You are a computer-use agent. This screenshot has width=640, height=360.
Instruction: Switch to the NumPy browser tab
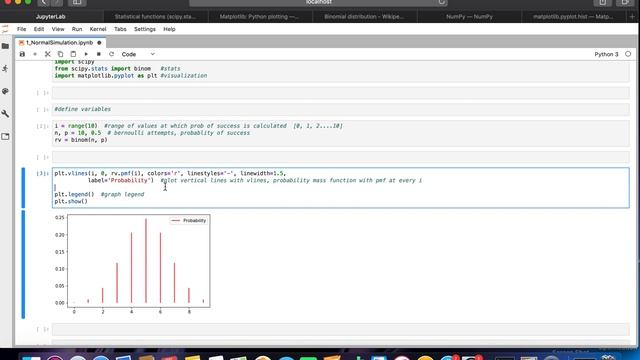coord(469,17)
